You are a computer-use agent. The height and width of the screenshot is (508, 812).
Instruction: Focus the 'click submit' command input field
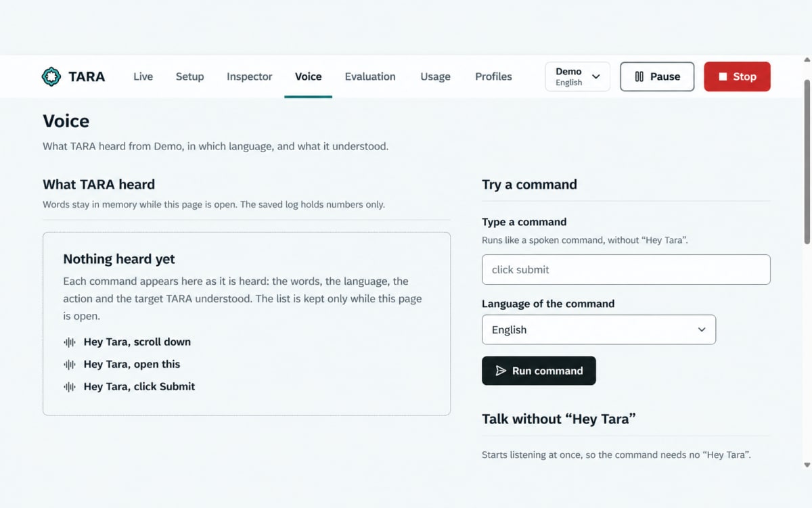tap(626, 269)
